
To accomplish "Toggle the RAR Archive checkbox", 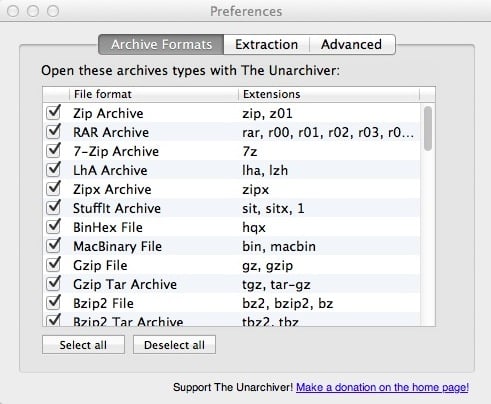I will 53,132.
